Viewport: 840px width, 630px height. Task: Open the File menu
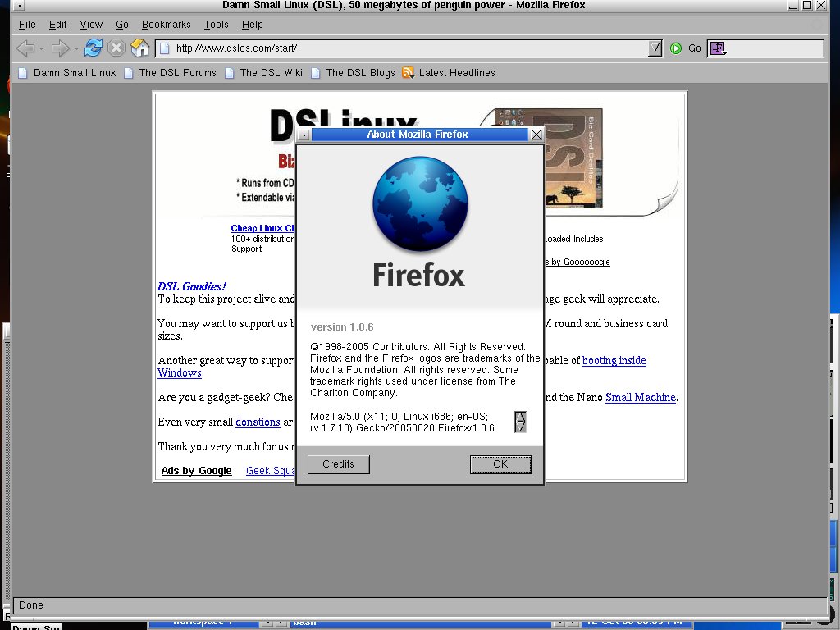click(x=27, y=25)
